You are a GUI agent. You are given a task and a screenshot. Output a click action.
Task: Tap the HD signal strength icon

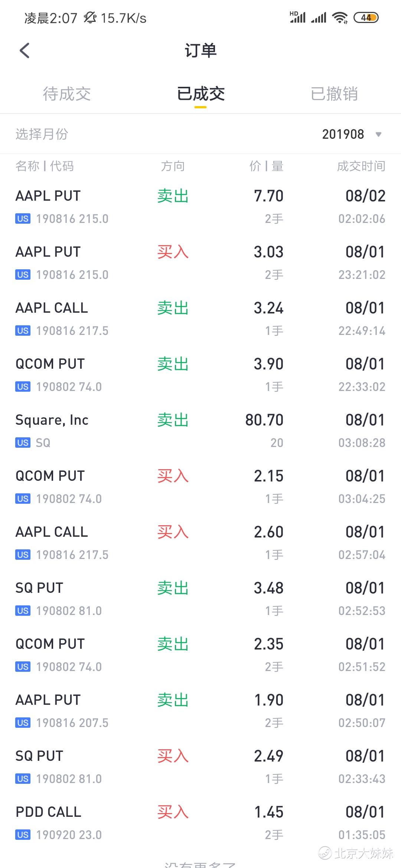pyautogui.click(x=298, y=17)
